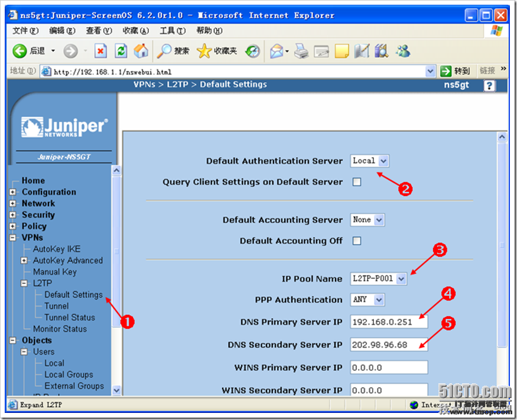Screen dimensions: 517x420
Task: Open the Research binoculars-book icon
Action: pyautogui.click(x=382, y=51)
